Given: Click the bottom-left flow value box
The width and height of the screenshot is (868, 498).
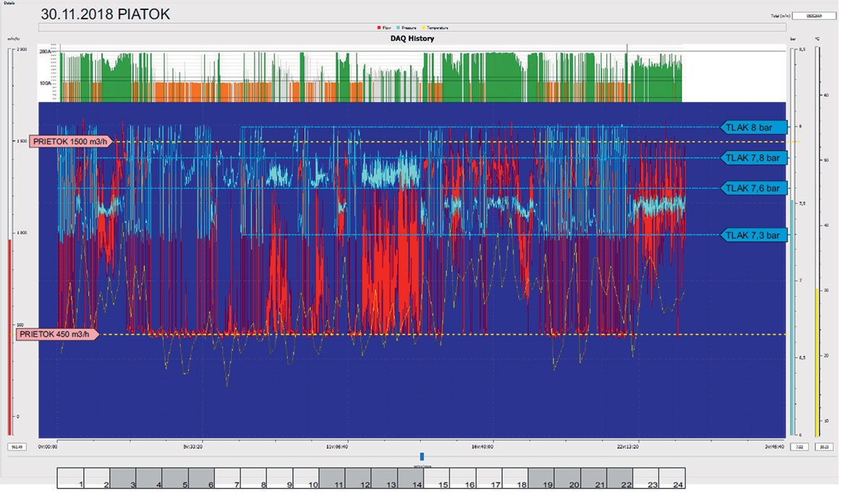Looking at the screenshot, I should (14, 447).
